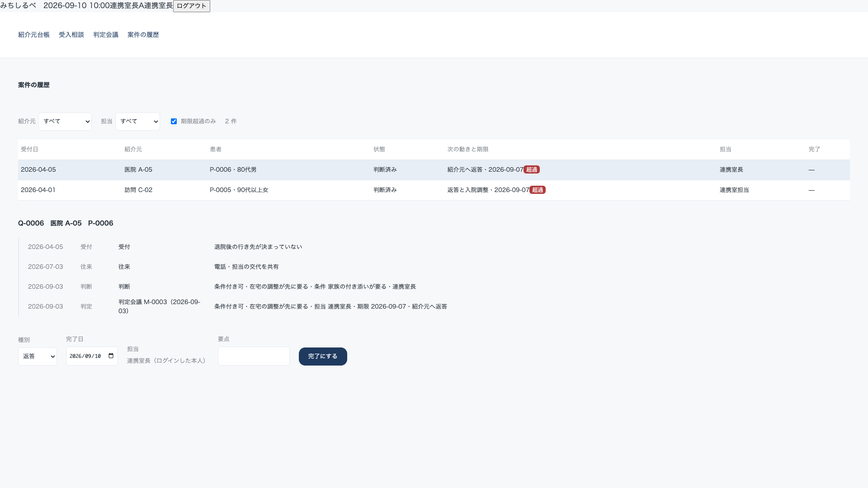Click 返答と入院調整・2026-09-07 text
The height and width of the screenshot is (488, 868).
pos(488,190)
